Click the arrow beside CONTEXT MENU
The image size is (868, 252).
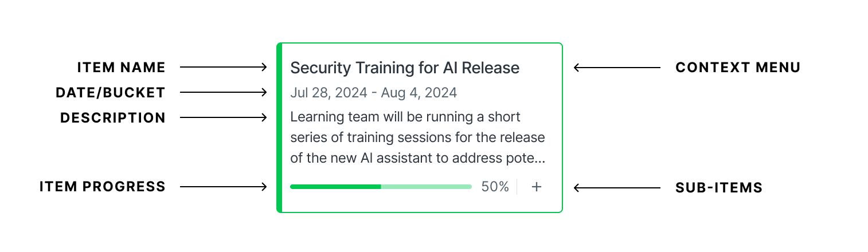(x=617, y=68)
